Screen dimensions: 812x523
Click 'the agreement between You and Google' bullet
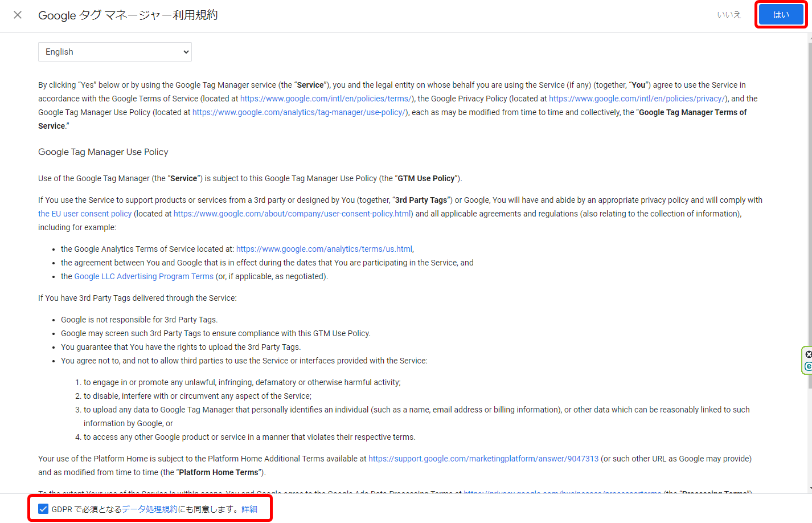267,263
